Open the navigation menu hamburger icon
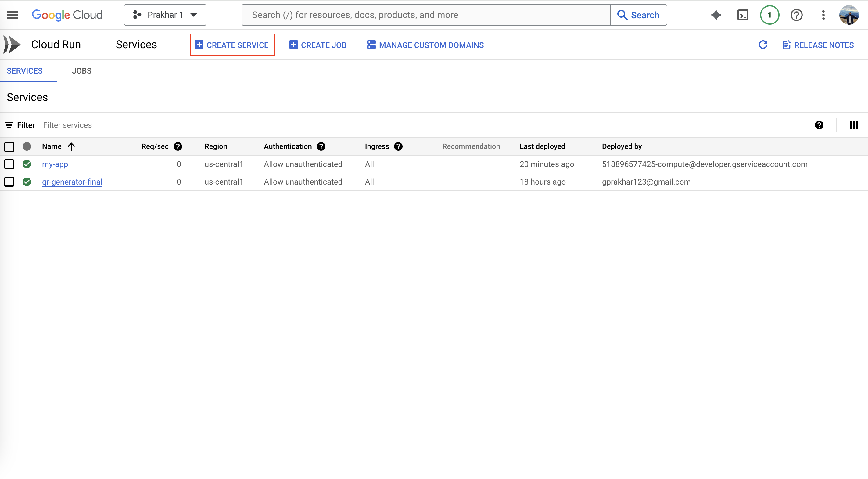 [x=13, y=15]
